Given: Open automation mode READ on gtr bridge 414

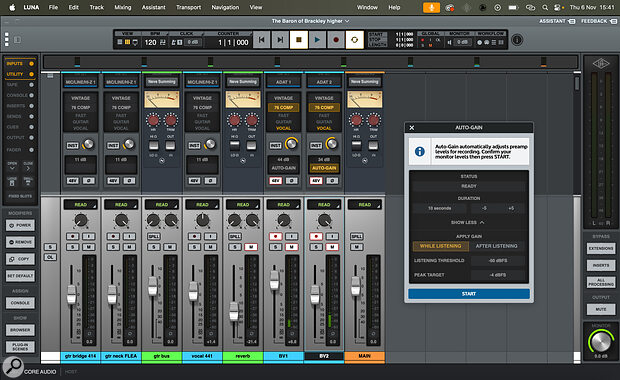Looking at the screenshot, I should click(x=81, y=204).
